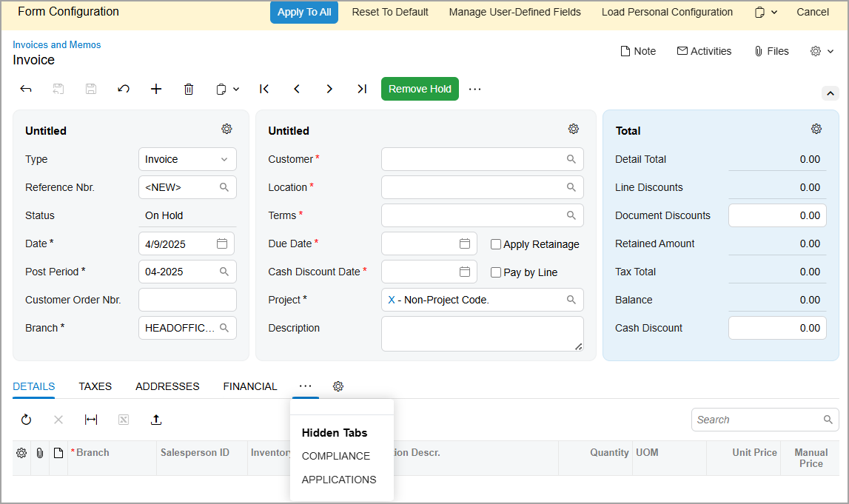The height and width of the screenshot is (504, 849).
Task: Click the undo cancel icon in toolbar
Action: pyautogui.click(x=124, y=89)
